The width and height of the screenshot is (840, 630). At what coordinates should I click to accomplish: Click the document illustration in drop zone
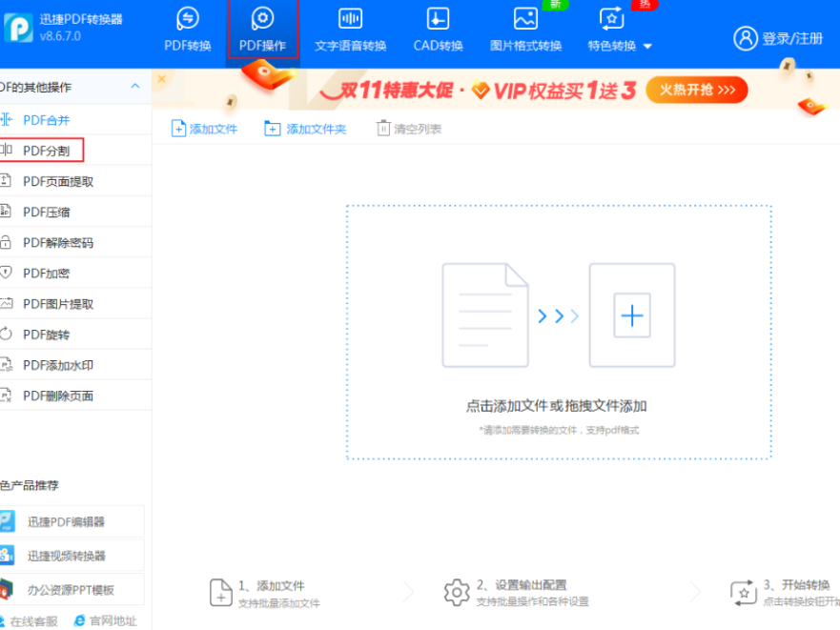[x=485, y=315]
